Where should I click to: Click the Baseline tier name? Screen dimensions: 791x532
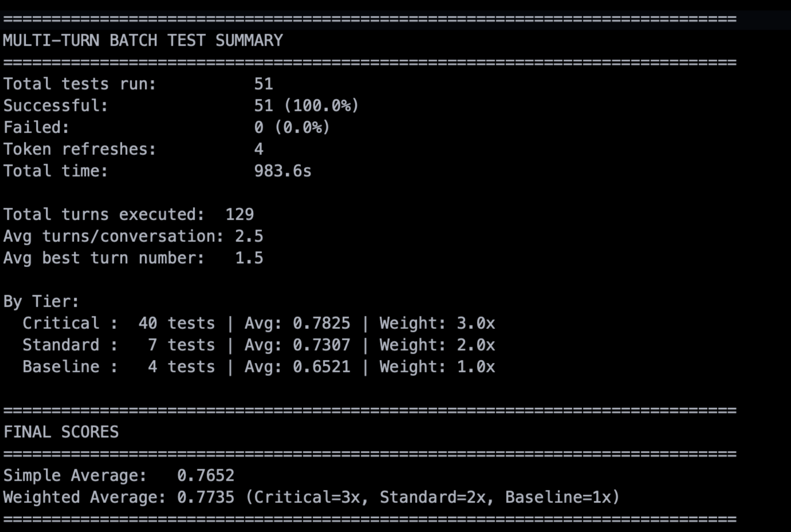click(x=61, y=367)
